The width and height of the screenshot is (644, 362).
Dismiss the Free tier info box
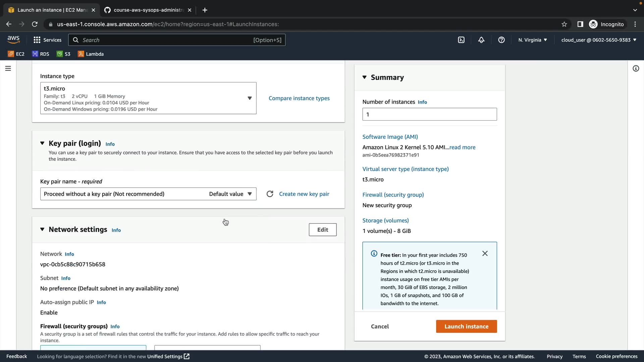(485, 253)
